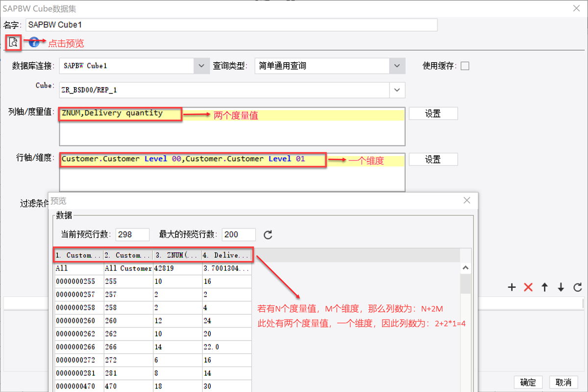This screenshot has height=392, width=588.
Task: Select cell All Customer in preview
Action: [x=128, y=268]
